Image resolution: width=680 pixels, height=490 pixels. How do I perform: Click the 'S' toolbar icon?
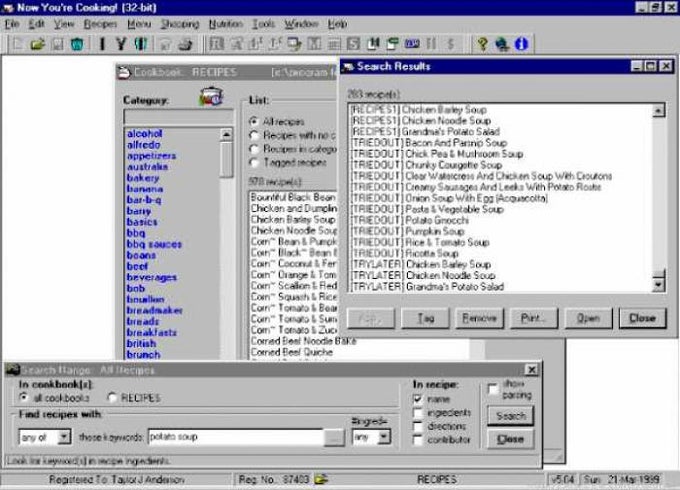tap(353, 44)
